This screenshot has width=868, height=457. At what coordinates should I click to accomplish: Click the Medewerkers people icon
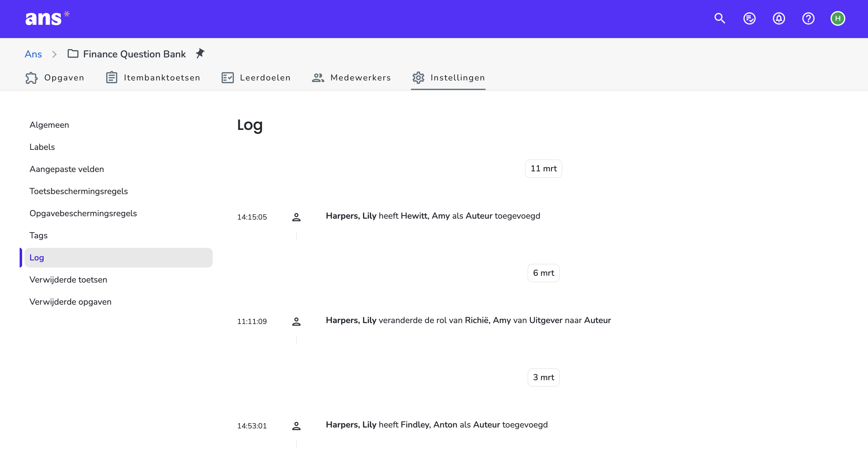click(318, 78)
